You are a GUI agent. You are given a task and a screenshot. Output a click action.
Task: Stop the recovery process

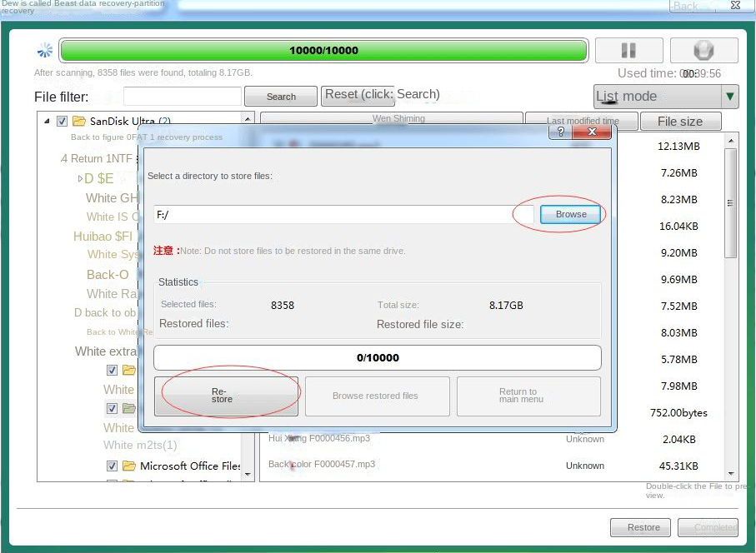point(703,50)
